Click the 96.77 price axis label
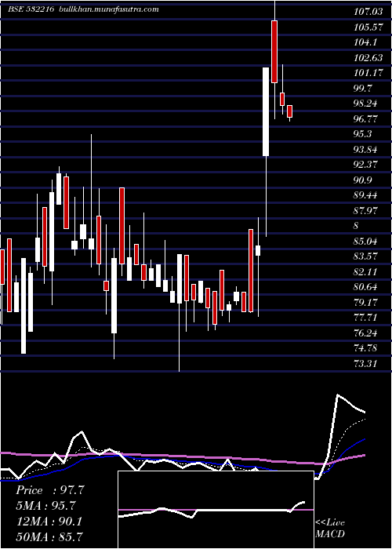The height and width of the screenshot is (549, 392). [x=365, y=119]
